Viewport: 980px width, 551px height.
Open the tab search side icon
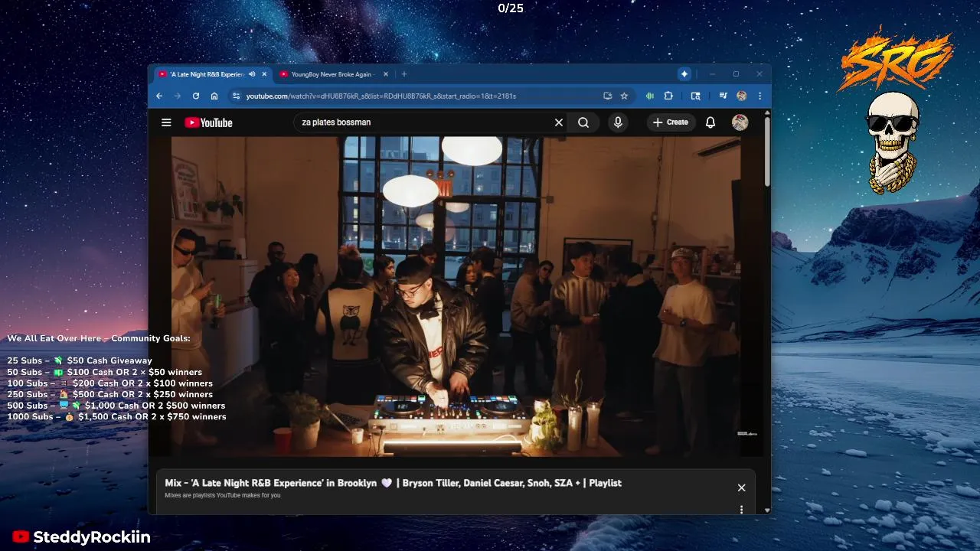click(x=695, y=96)
